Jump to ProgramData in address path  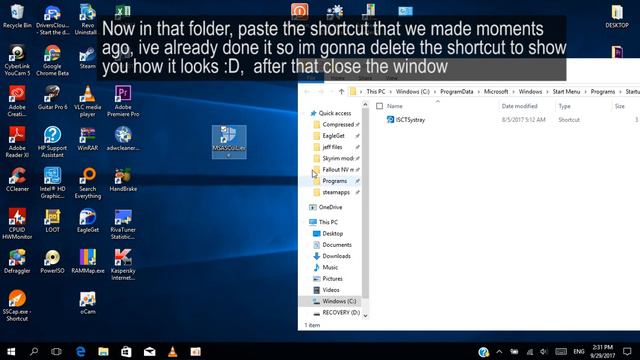(x=457, y=92)
